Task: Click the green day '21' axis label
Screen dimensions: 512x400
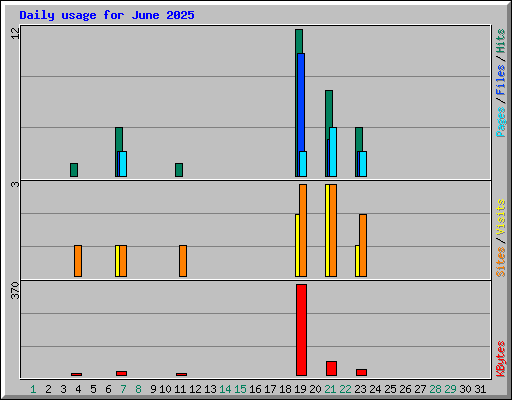Action: point(330,389)
